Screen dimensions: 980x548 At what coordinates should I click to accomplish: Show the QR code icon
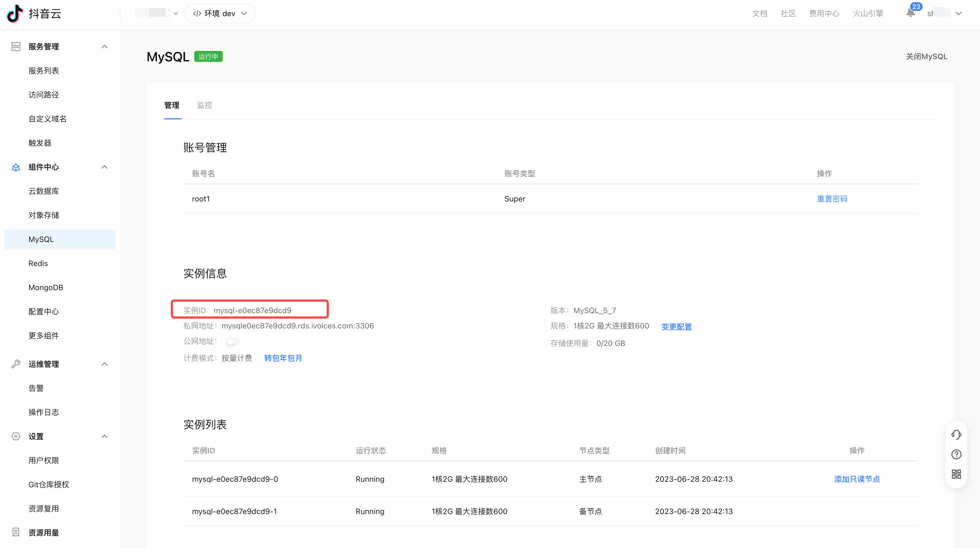pos(956,474)
